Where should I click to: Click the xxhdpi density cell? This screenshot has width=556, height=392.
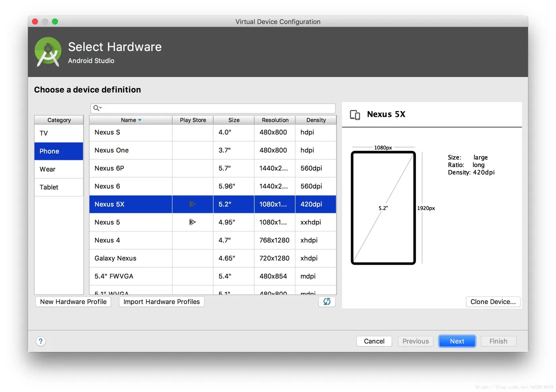point(316,222)
